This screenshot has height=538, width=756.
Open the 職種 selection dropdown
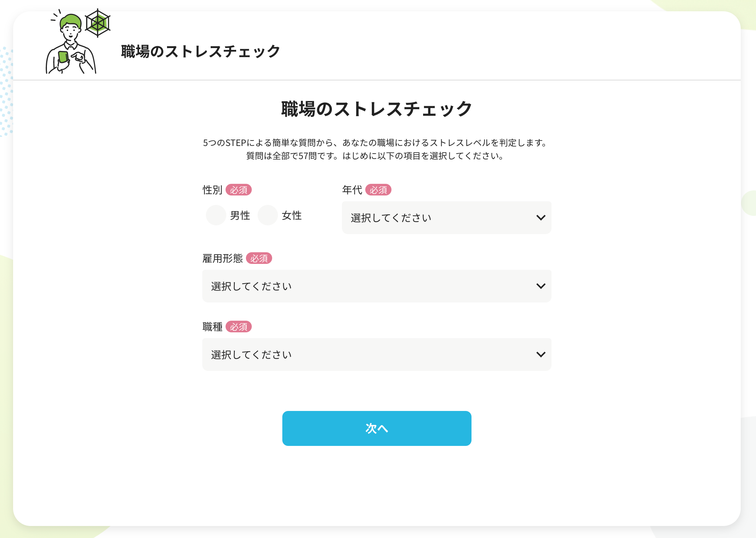tap(377, 354)
